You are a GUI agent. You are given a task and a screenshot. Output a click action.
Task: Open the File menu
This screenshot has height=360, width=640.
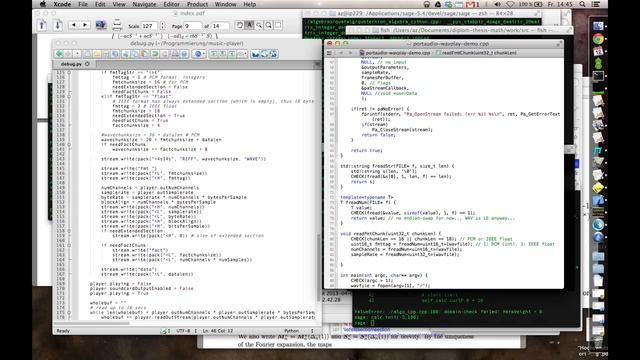tap(83, 4)
